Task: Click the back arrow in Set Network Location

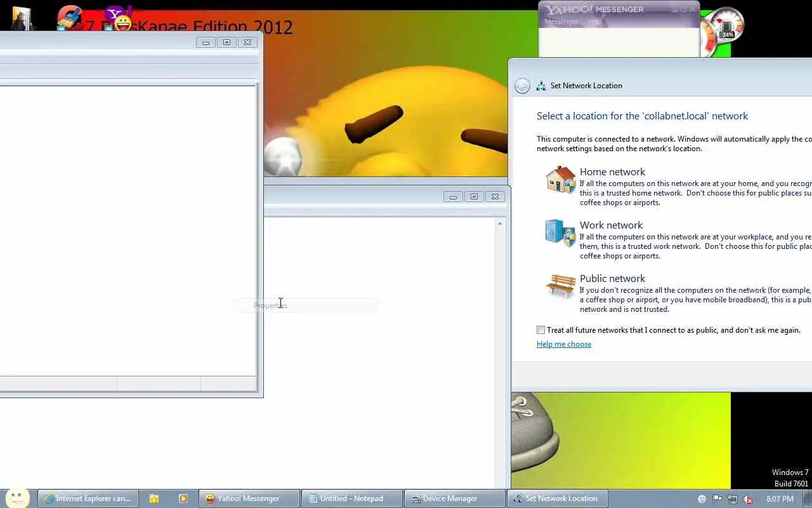Action: click(x=522, y=86)
